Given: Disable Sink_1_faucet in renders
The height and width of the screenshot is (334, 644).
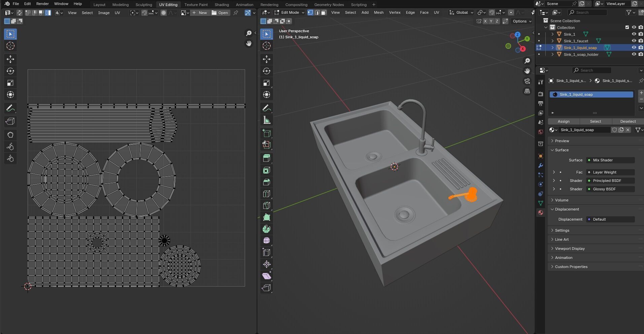Looking at the screenshot, I should click(641, 41).
